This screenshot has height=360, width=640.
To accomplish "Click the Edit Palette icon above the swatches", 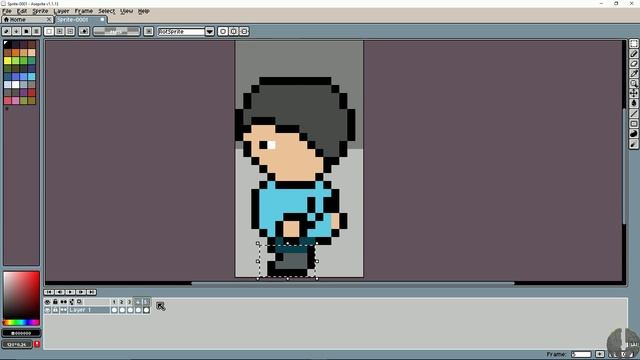I will (7, 31).
